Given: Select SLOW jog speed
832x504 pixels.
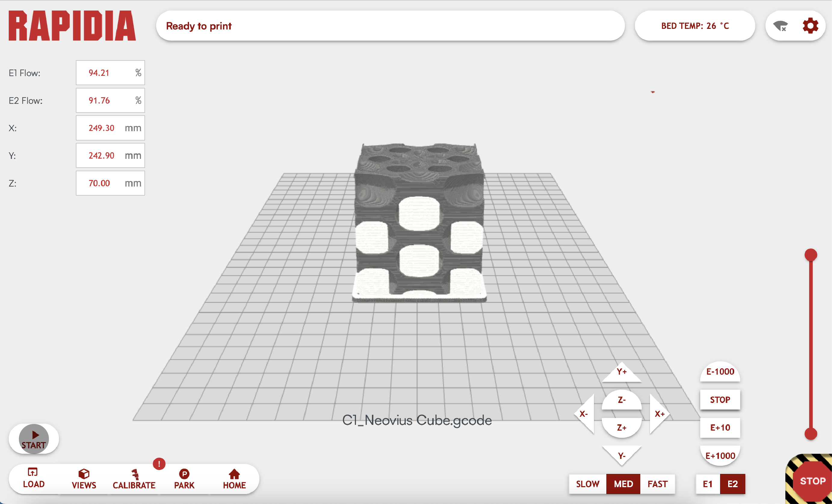Looking at the screenshot, I should coord(588,484).
